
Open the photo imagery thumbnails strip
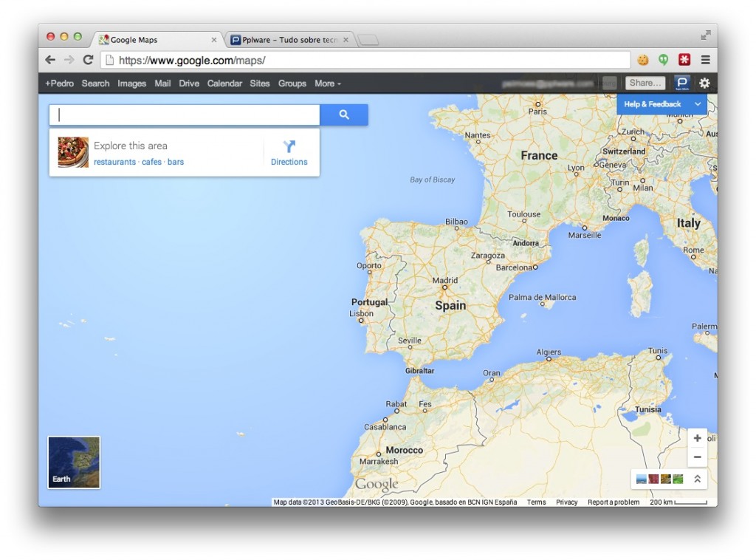pos(659,479)
